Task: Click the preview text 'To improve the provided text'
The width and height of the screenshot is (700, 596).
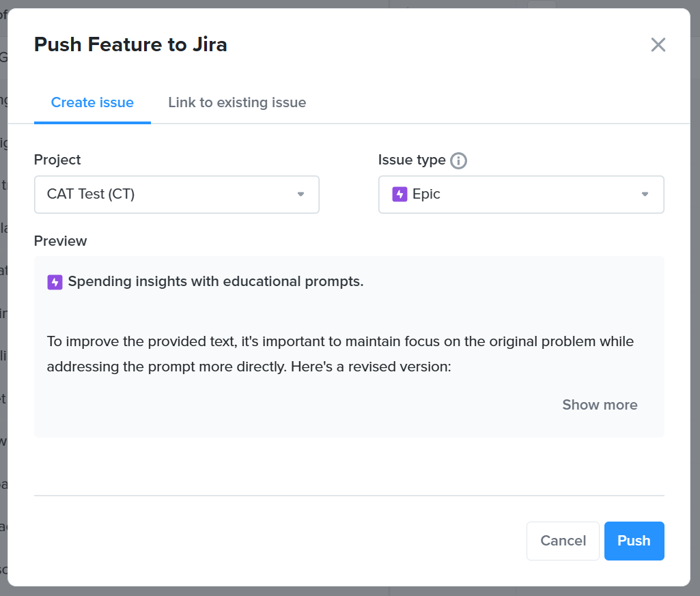Action: pyautogui.click(x=141, y=341)
